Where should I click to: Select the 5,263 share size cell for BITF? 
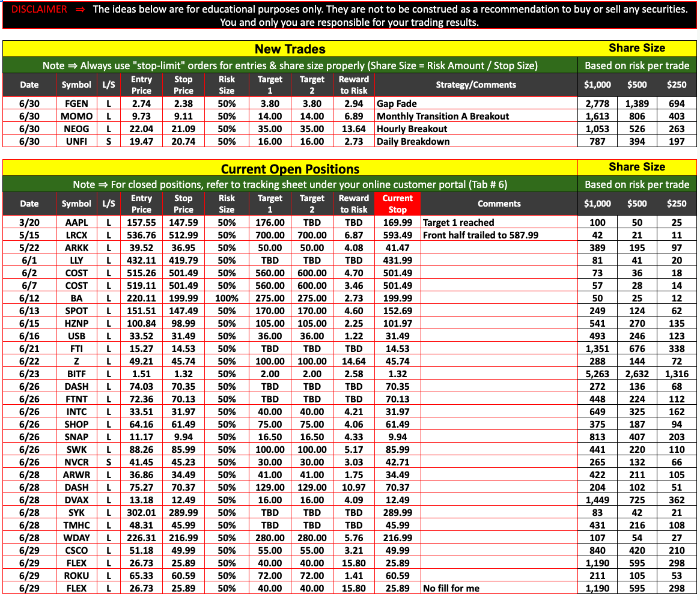point(597,374)
